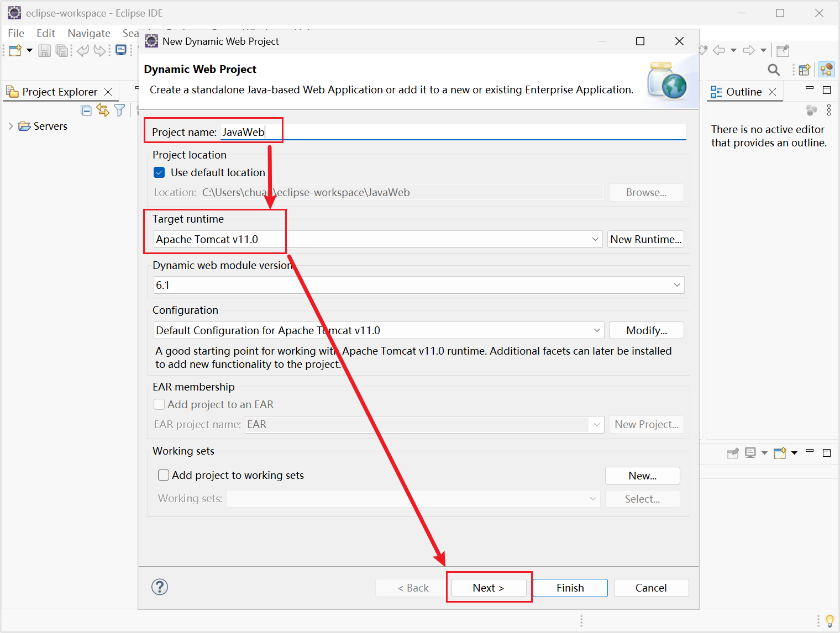Click the Pin Console icon in bottom panel
Screen dimensions: 840x633
pos(733,453)
